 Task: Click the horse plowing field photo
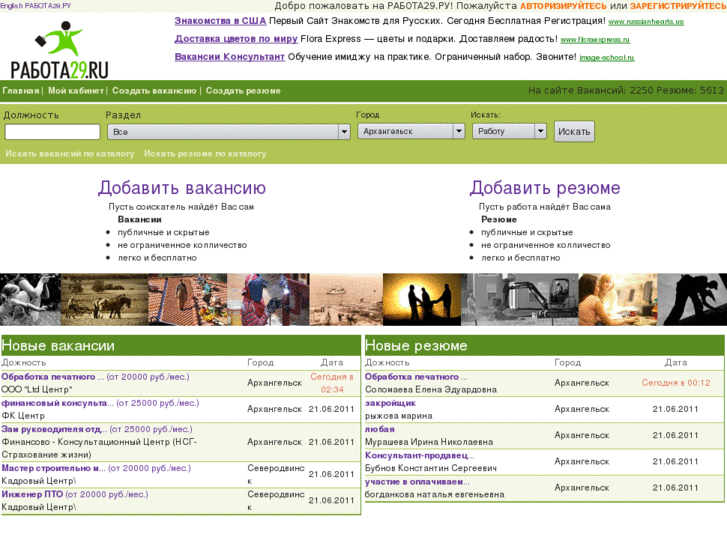click(104, 299)
